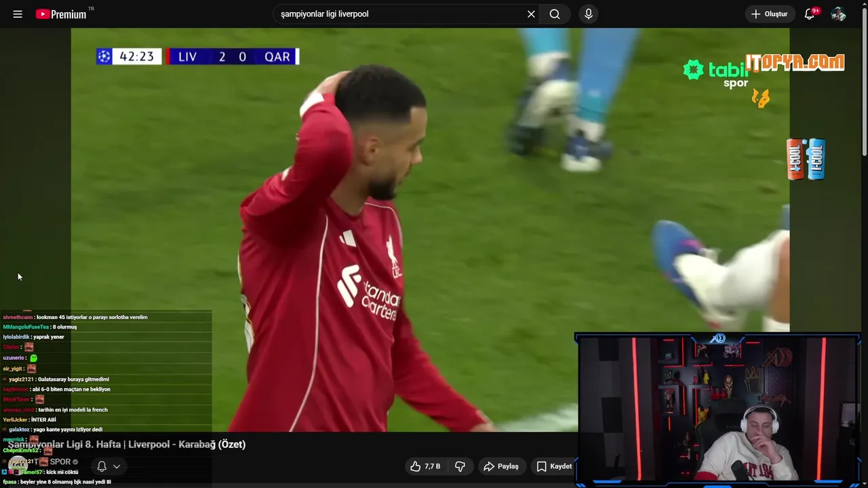Open the account avatar menu
Screen dimensions: 868x488
pos(838,14)
